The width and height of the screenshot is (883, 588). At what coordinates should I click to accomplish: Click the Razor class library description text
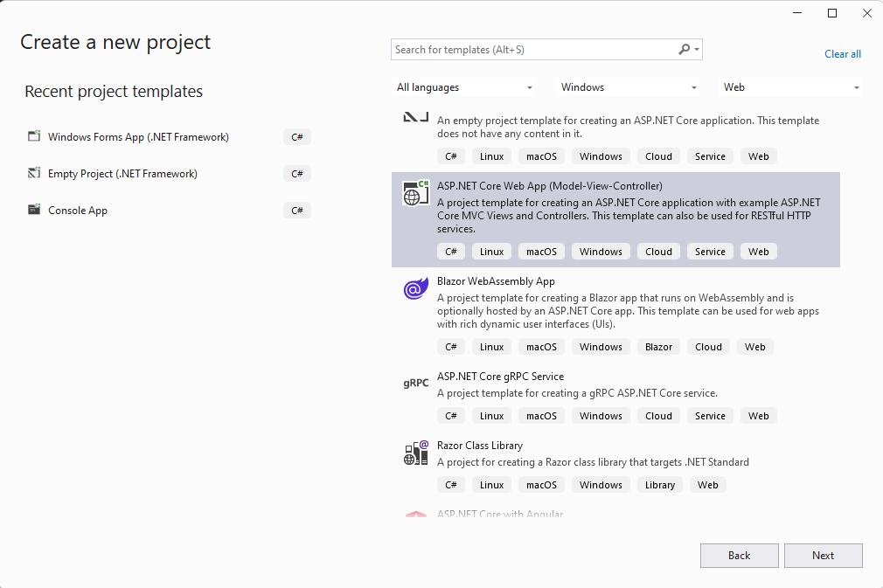tap(593, 462)
